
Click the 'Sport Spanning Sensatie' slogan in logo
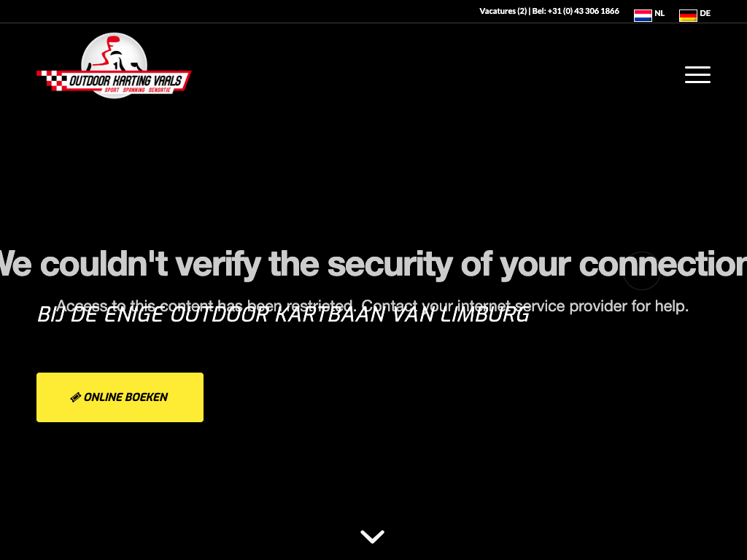click(x=137, y=90)
